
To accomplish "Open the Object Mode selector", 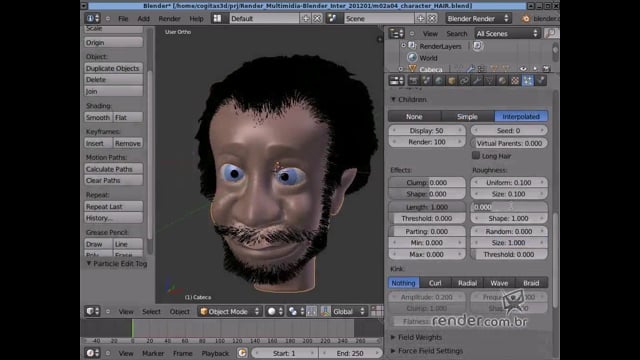I will (230, 311).
